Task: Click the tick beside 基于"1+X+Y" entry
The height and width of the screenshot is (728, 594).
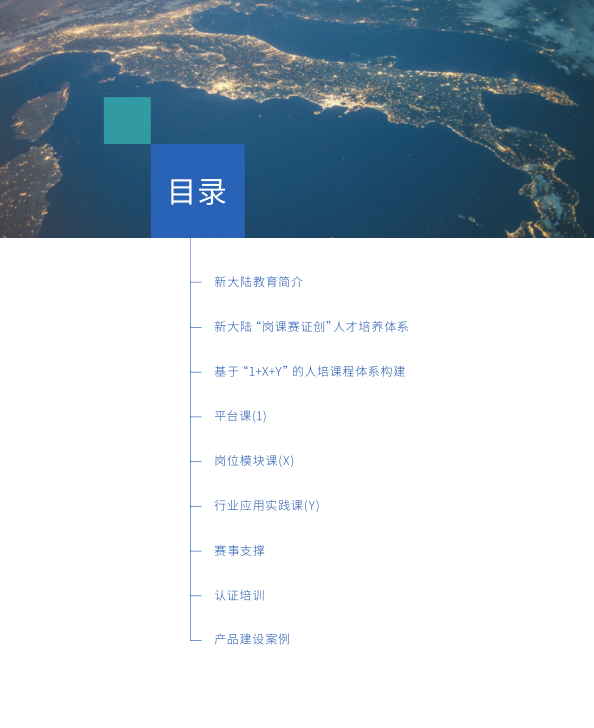Action: pos(196,372)
